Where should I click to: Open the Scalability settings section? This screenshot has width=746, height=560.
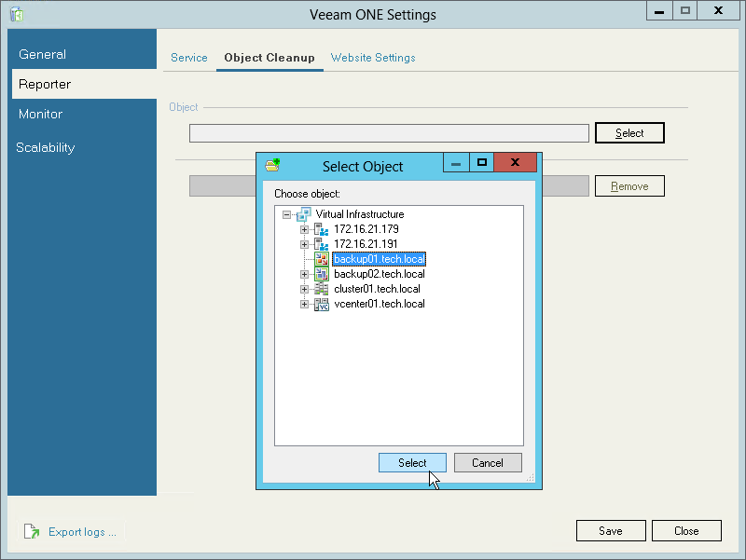pos(84,147)
